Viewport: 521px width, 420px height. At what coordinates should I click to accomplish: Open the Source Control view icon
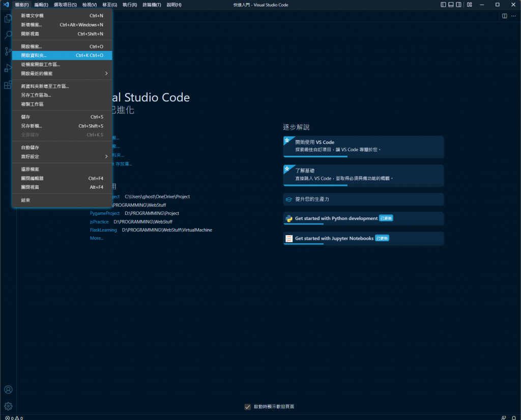click(8, 51)
